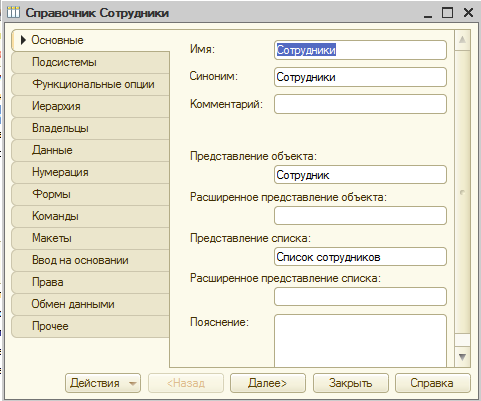This screenshot has height=401, width=481.
Task: Go to the Иерархия tab
Action: click(90, 106)
